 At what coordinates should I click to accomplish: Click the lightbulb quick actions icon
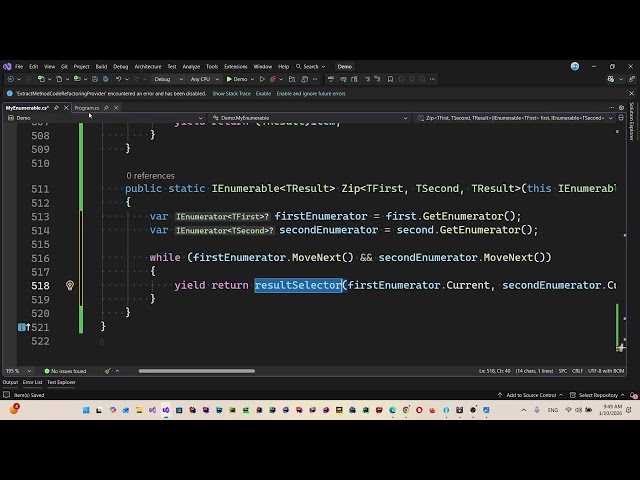[70, 285]
